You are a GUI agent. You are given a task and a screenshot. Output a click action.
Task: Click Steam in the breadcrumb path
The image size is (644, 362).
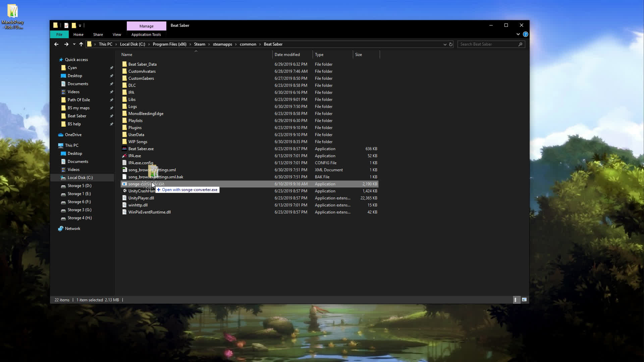(200, 44)
